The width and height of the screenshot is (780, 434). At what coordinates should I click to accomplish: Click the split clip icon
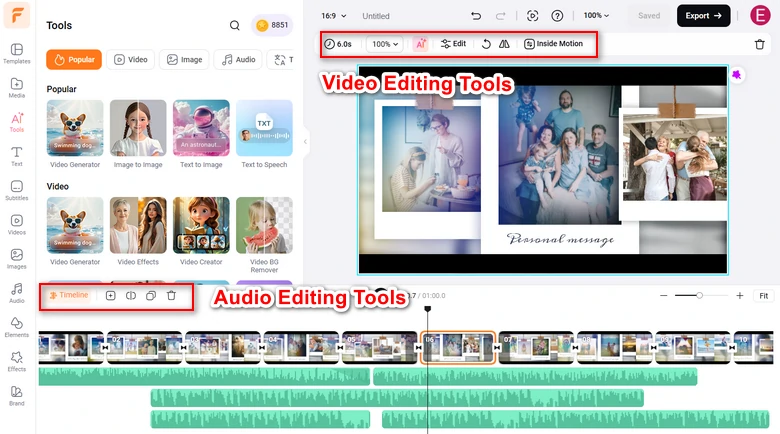tap(131, 296)
